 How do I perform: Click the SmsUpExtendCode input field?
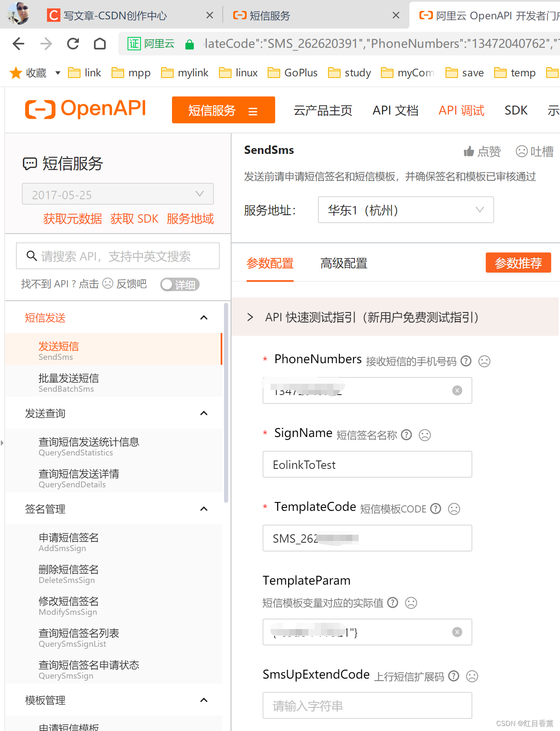click(367, 705)
